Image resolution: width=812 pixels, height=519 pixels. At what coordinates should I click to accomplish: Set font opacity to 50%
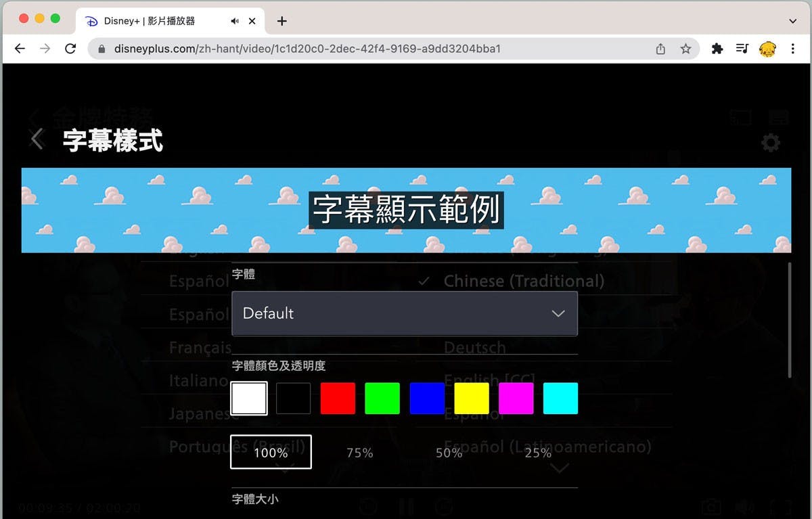pyautogui.click(x=449, y=453)
